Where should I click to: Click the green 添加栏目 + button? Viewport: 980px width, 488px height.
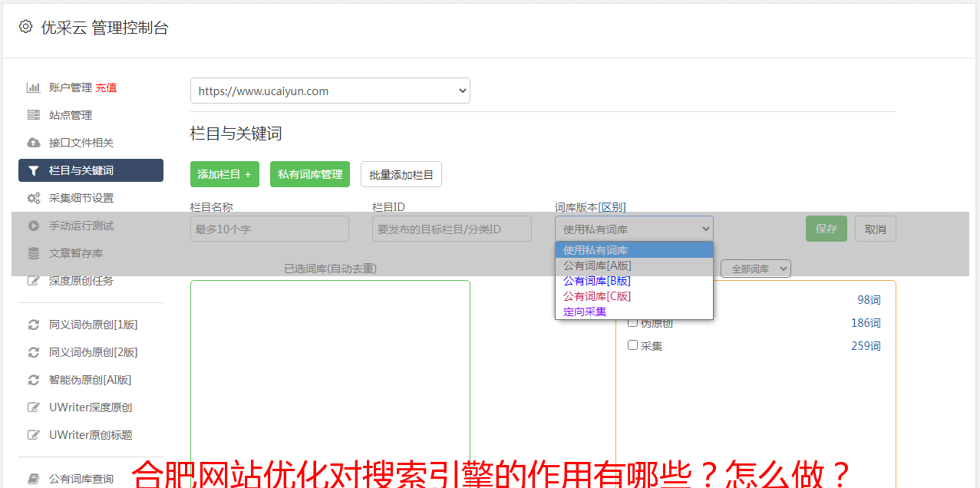[225, 174]
